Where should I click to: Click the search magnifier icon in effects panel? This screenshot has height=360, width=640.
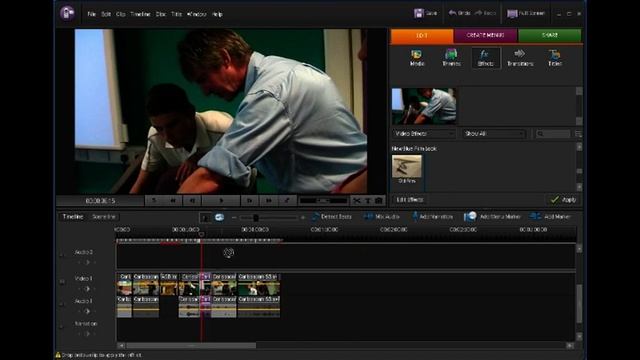[540, 134]
